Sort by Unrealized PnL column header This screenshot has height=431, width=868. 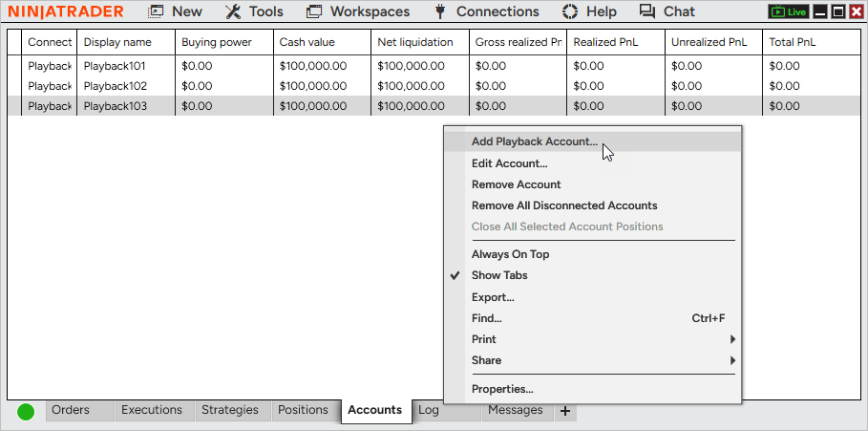[713, 42]
